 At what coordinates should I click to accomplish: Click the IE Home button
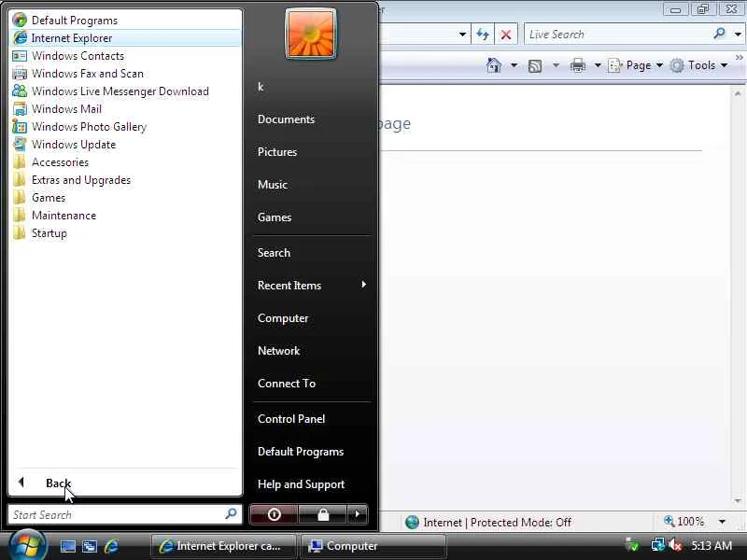click(x=494, y=65)
